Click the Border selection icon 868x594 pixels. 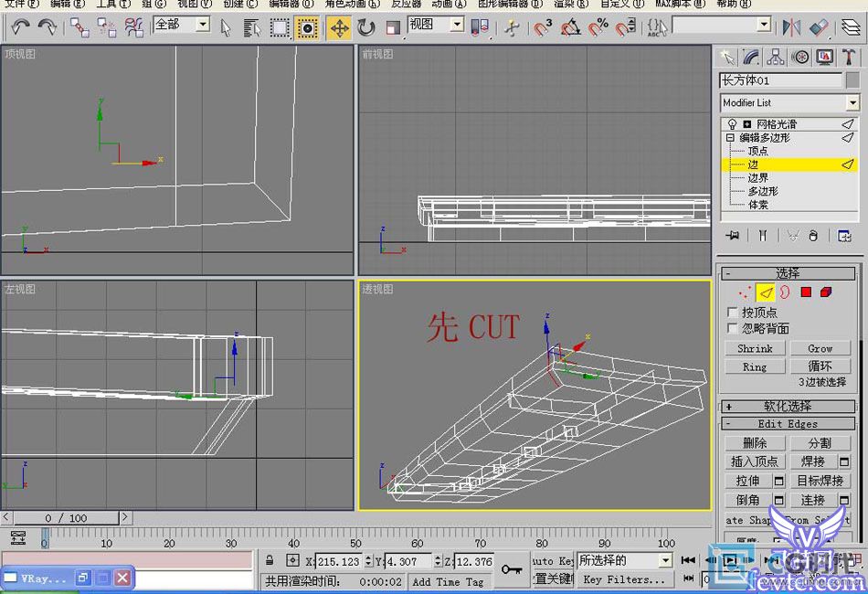click(785, 292)
